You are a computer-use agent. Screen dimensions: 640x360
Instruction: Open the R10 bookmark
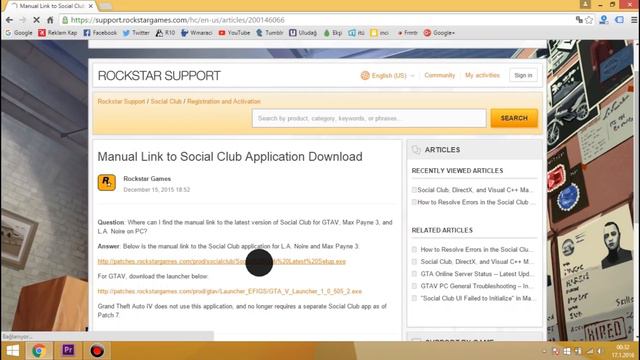pos(165,33)
